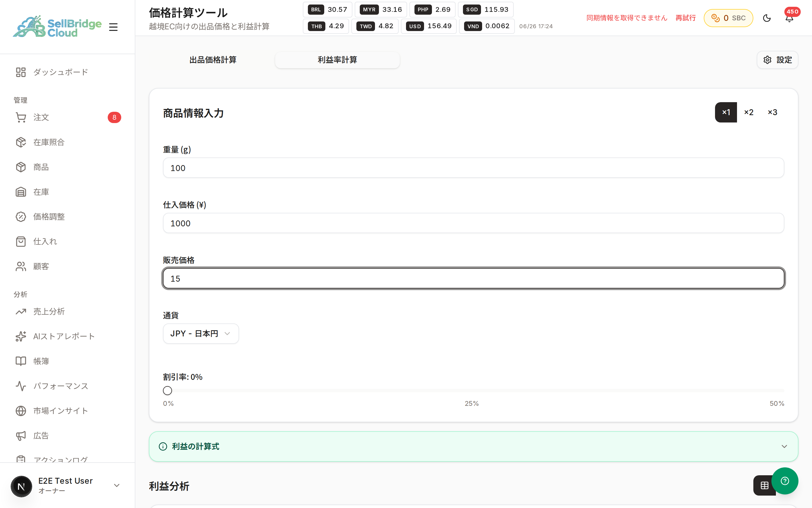Viewport: 812px width, 508px height.
Task: Click the USD 156.49 exchange rate chip
Action: click(x=429, y=26)
